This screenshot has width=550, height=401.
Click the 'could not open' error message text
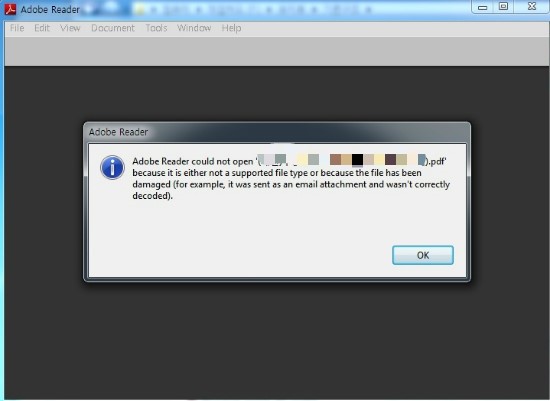pos(291,178)
